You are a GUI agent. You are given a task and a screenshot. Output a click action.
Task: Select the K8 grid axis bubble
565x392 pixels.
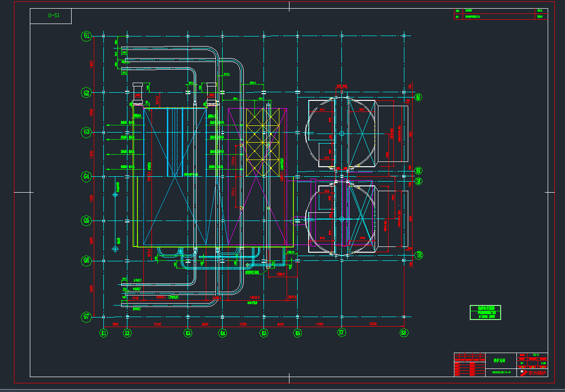point(404,333)
